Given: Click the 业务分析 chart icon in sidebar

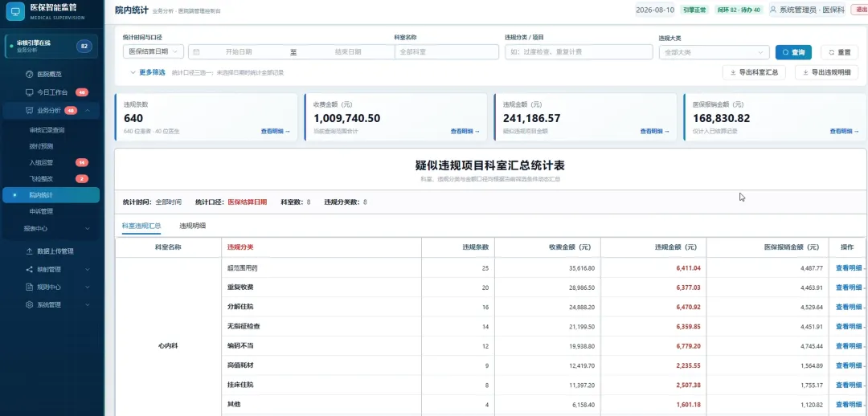Looking at the screenshot, I should pos(30,111).
